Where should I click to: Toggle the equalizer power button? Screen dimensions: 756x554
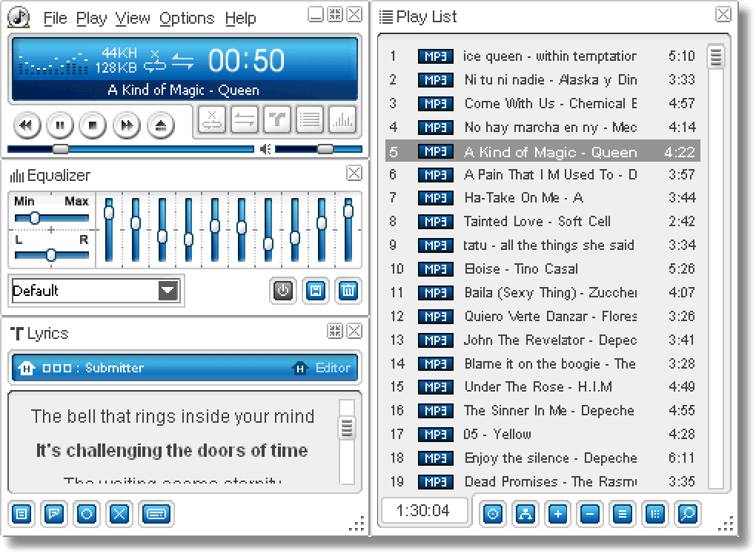click(283, 291)
